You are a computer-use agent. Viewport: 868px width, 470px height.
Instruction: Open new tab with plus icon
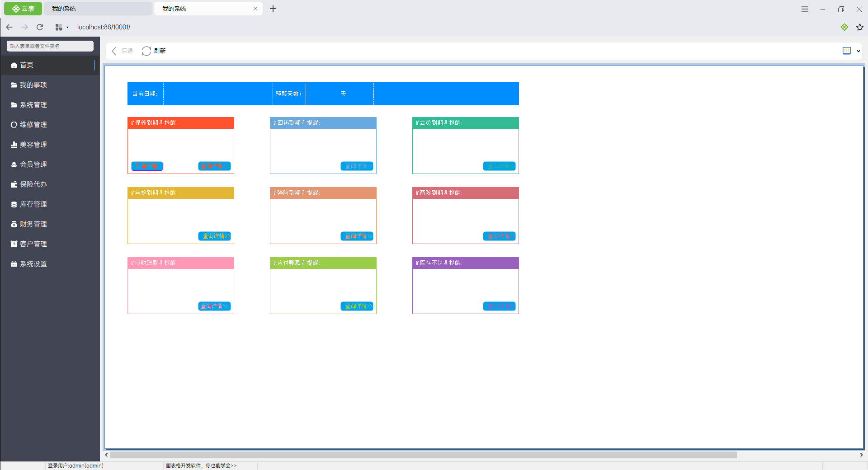click(x=273, y=9)
